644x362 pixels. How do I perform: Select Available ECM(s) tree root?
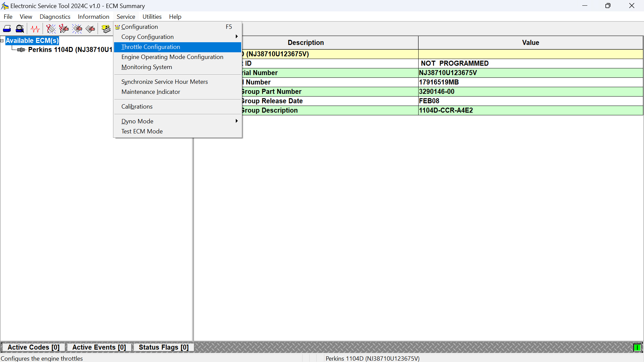pos(32,41)
